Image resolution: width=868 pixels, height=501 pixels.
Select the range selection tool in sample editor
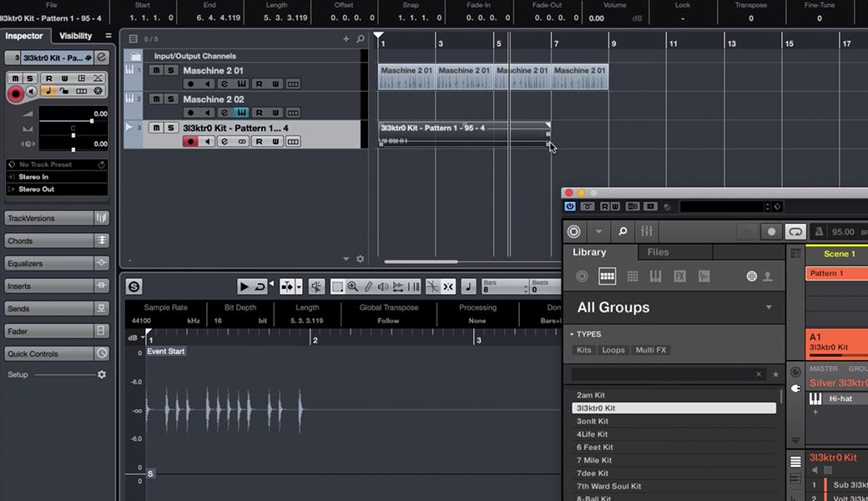pyautogui.click(x=336, y=286)
